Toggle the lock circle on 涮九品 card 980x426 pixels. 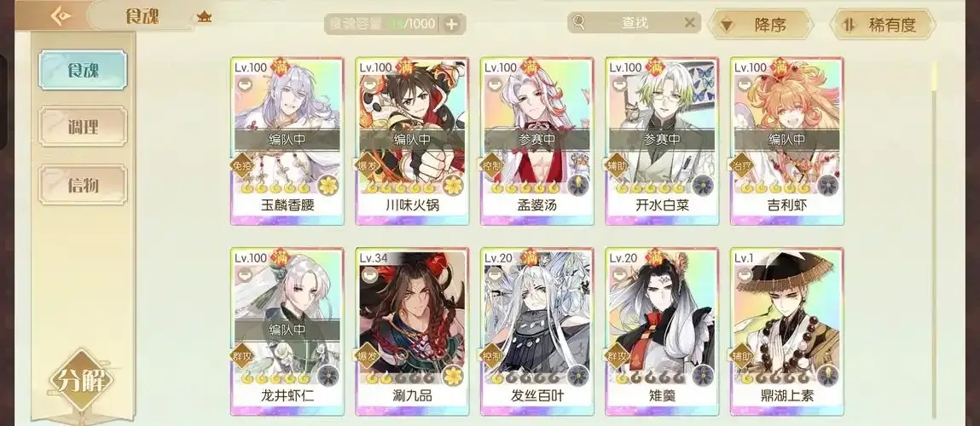(369, 274)
